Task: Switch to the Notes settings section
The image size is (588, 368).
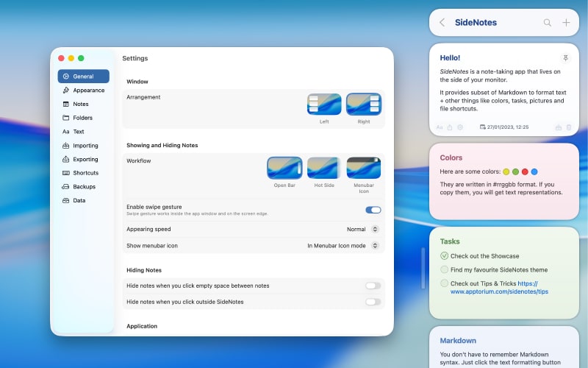Action: pos(83,104)
